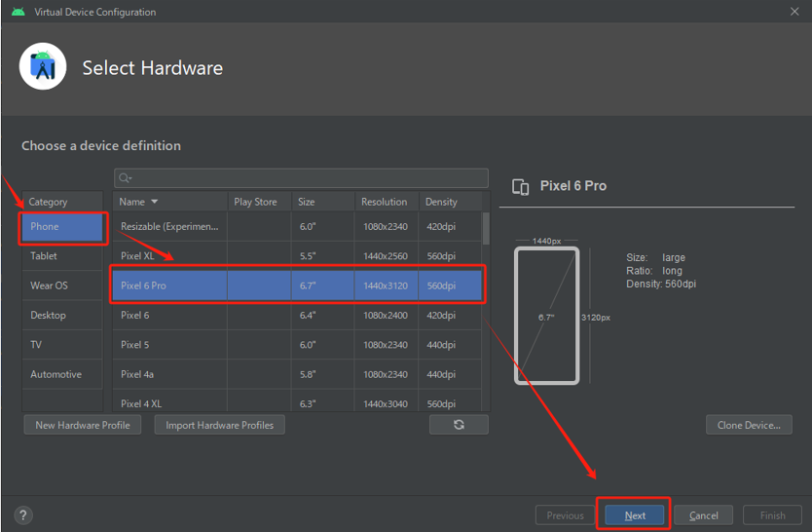Click New Hardware Profile button
This screenshot has width=812, height=532.
click(x=83, y=425)
